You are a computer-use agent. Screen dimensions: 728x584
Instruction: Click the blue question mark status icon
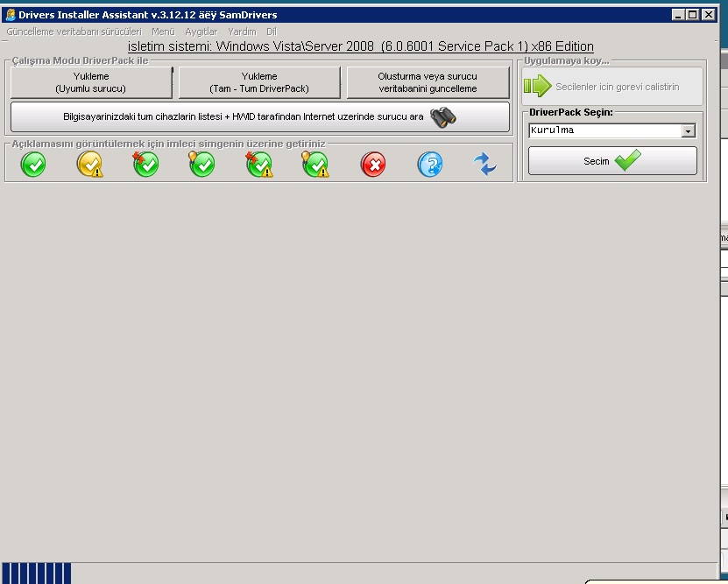click(x=430, y=165)
